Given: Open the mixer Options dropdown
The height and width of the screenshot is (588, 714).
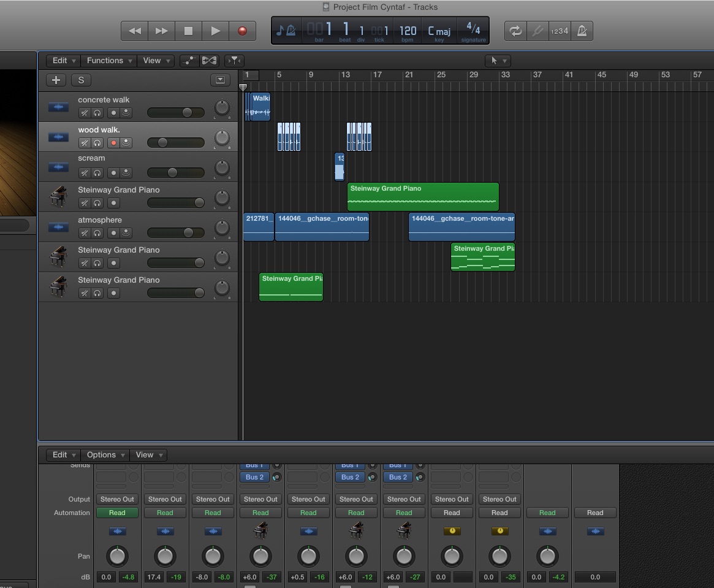Looking at the screenshot, I should (x=105, y=455).
